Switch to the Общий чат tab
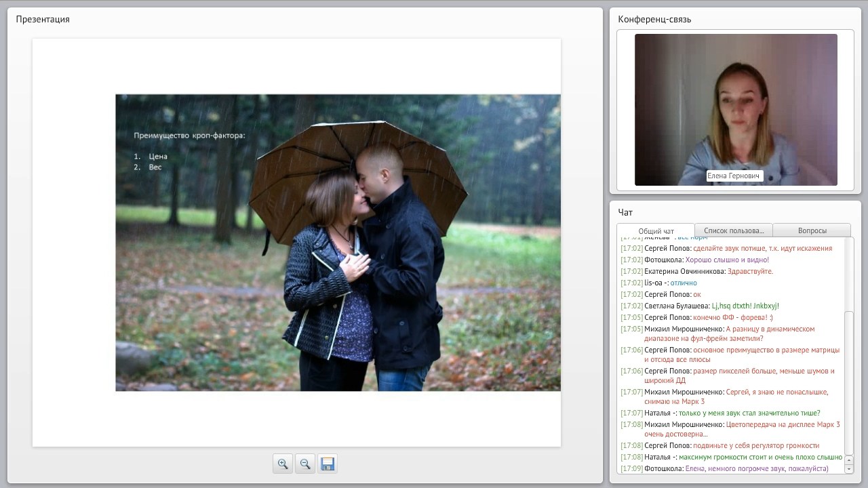Screen dimensions: 868x488 pyautogui.click(x=656, y=231)
